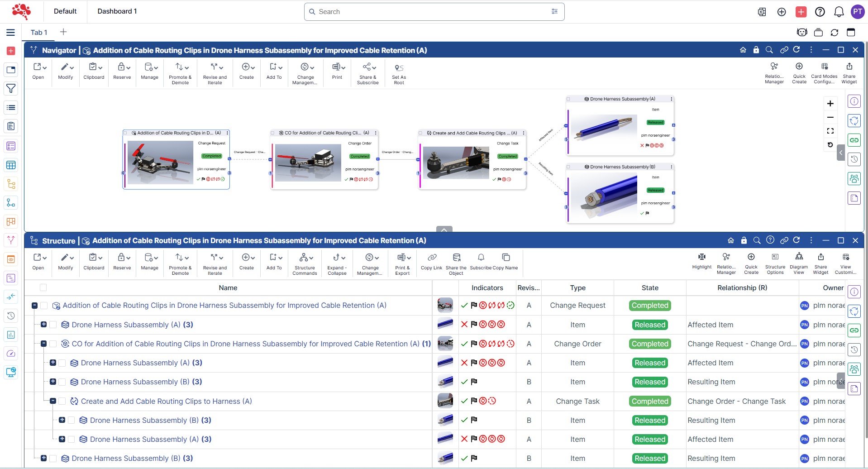Viewport: 868px width, 469px height.
Task: Open the notifications bell in header
Action: pyautogui.click(x=839, y=12)
